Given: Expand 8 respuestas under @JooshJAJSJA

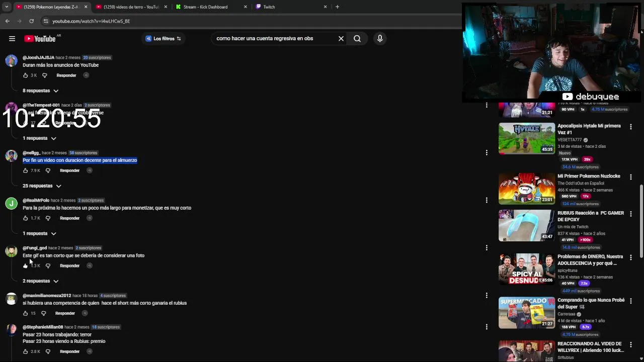Looking at the screenshot, I should pyautogui.click(x=41, y=91).
